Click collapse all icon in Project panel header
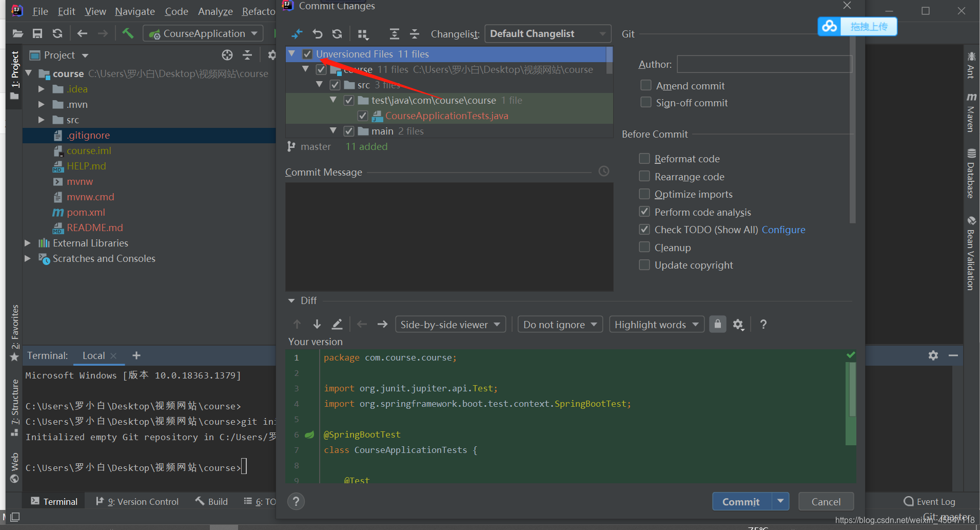This screenshot has width=980, height=530. [247, 55]
